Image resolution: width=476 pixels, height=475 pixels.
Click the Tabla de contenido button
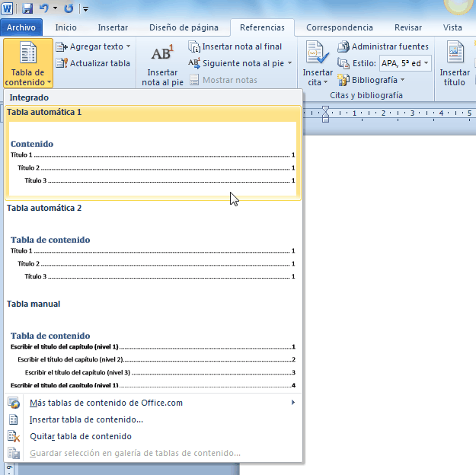coord(28,63)
